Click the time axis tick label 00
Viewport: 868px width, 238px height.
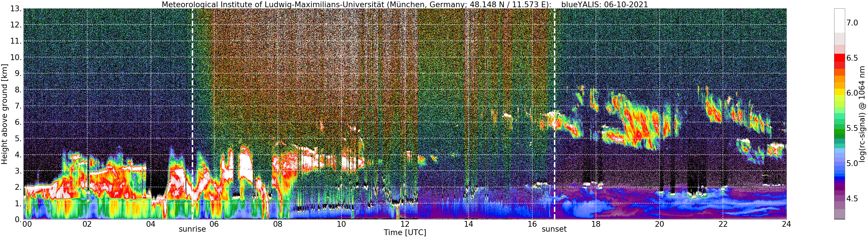pos(27,224)
